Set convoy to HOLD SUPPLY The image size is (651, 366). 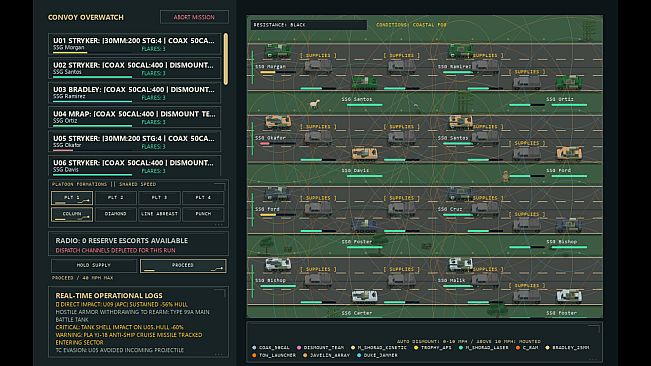click(94, 266)
